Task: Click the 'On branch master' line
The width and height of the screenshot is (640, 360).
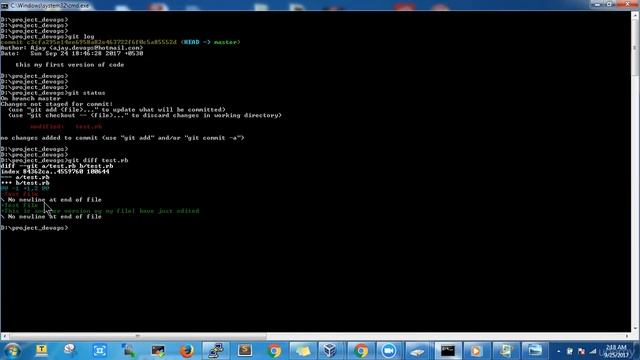Action: tap(31, 98)
